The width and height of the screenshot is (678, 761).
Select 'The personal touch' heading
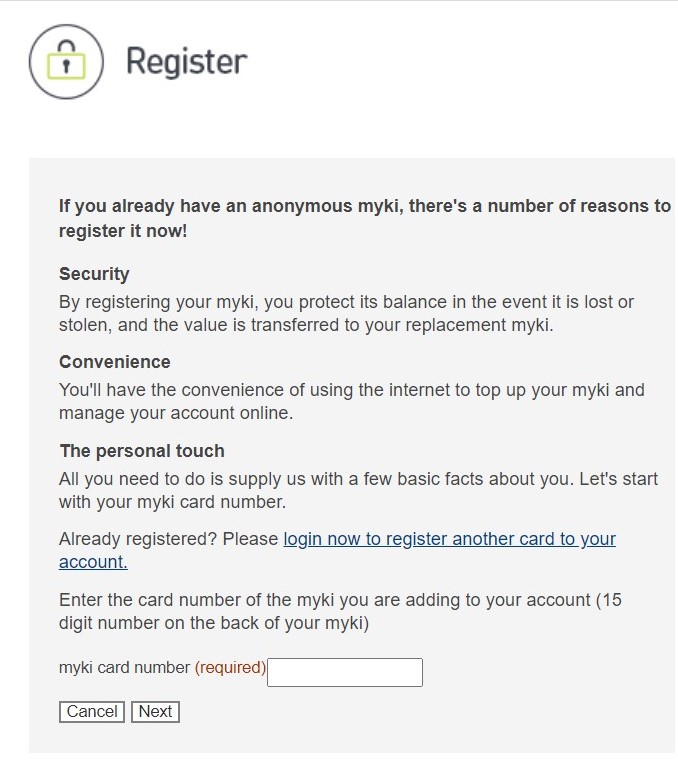tap(142, 451)
